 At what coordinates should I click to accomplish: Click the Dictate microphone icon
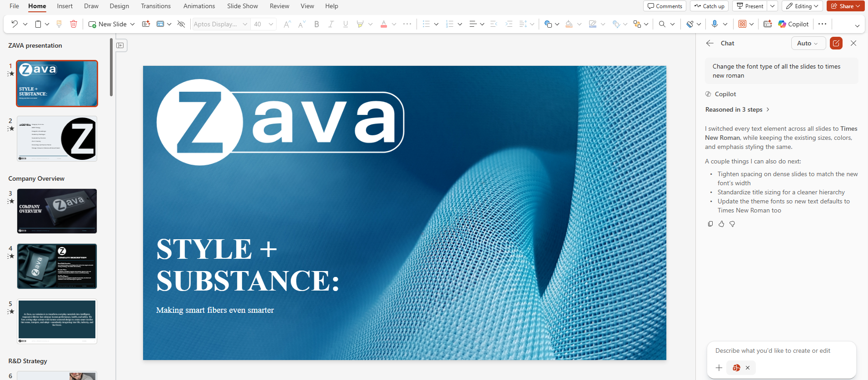714,24
